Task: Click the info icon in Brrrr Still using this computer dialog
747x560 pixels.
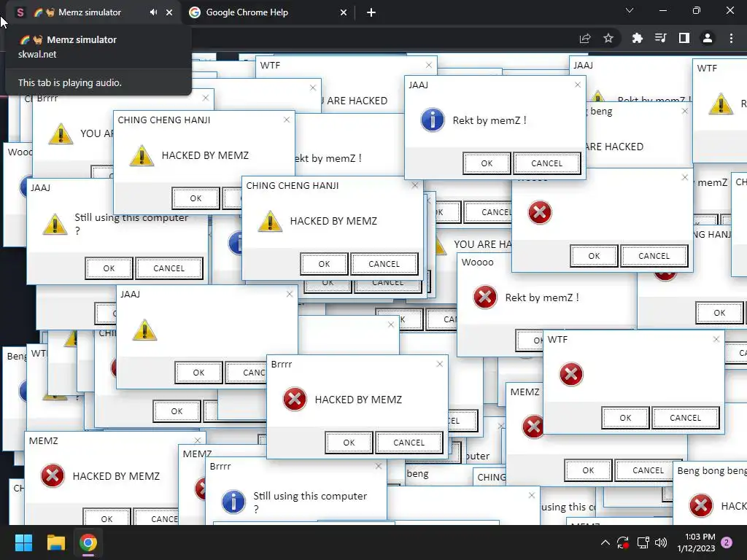Action: click(233, 502)
